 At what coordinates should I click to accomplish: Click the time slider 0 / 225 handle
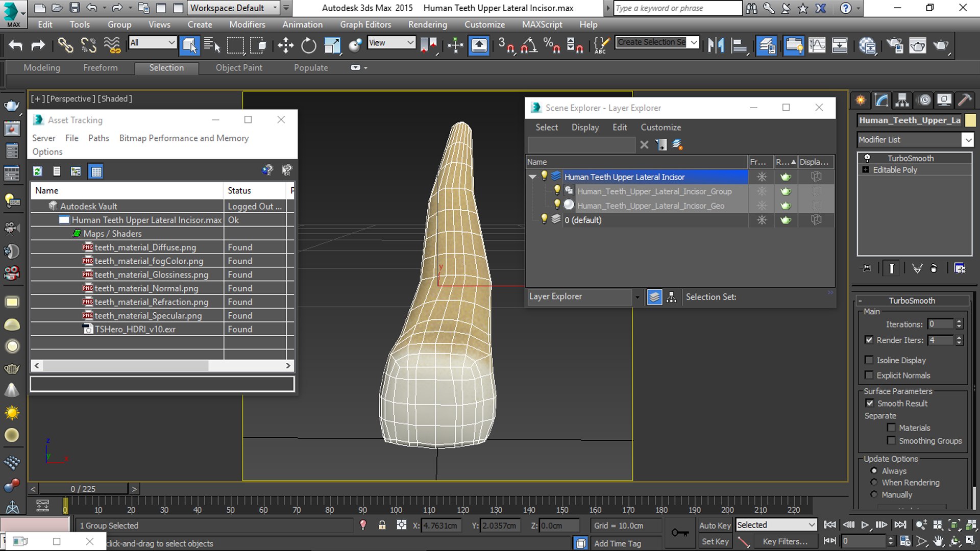[x=83, y=489]
